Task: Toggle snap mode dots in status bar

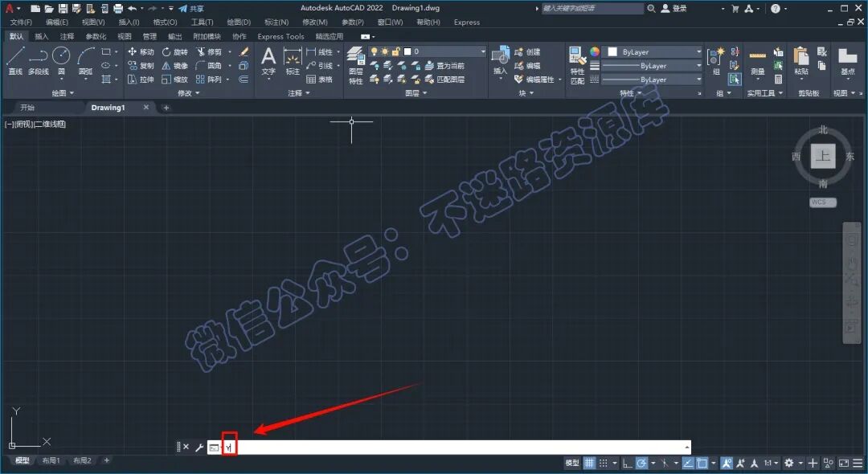Action: [x=604, y=463]
